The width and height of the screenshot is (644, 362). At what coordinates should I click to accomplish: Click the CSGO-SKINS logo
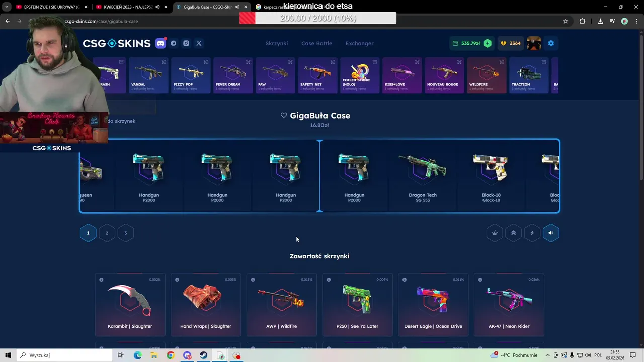[x=117, y=43]
